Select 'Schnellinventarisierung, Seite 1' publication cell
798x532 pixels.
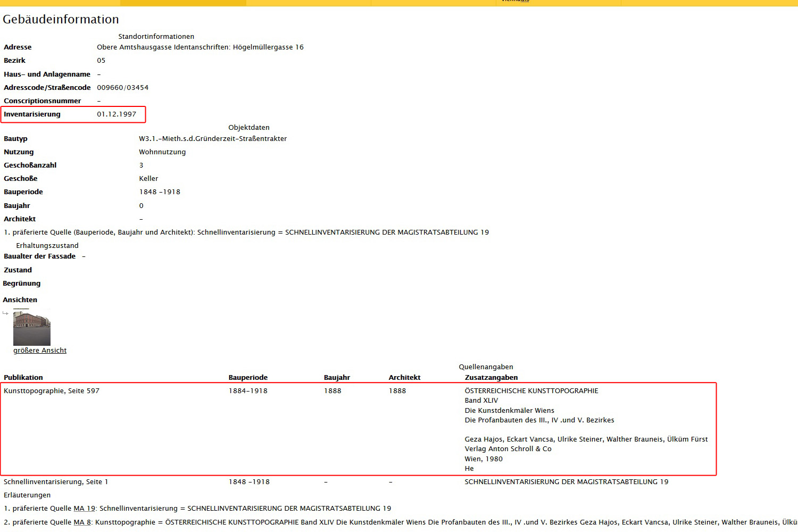point(56,481)
